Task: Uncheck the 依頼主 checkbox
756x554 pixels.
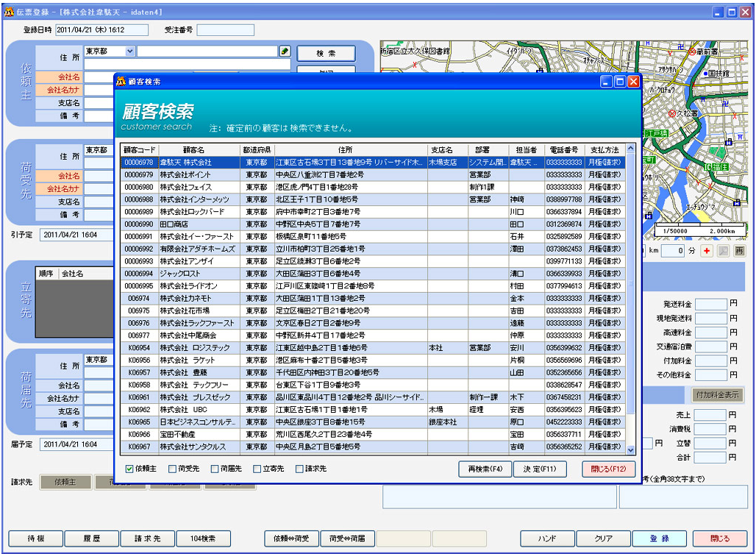Action: point(129,469)
